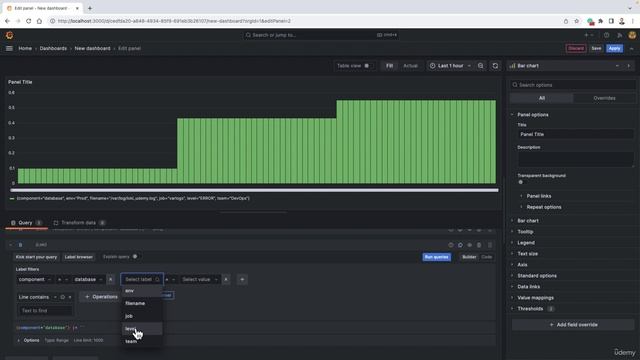Open the Last 1 hour time picker
Image resolution: width=640 pixels, height=360 pixels.
450,66
